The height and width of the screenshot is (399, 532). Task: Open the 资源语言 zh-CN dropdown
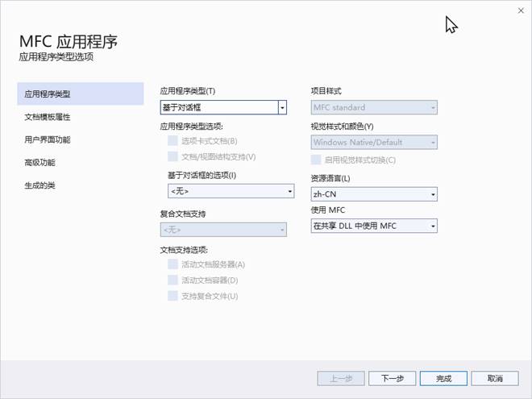pos(433,194)
